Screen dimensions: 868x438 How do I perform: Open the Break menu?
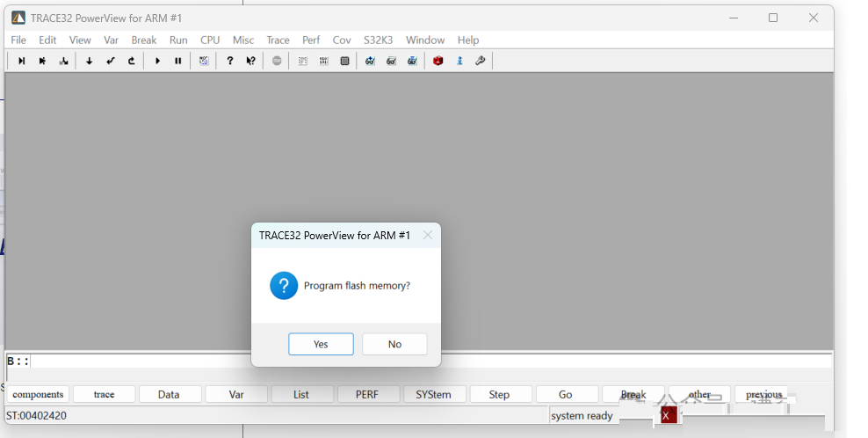point(144,40)
